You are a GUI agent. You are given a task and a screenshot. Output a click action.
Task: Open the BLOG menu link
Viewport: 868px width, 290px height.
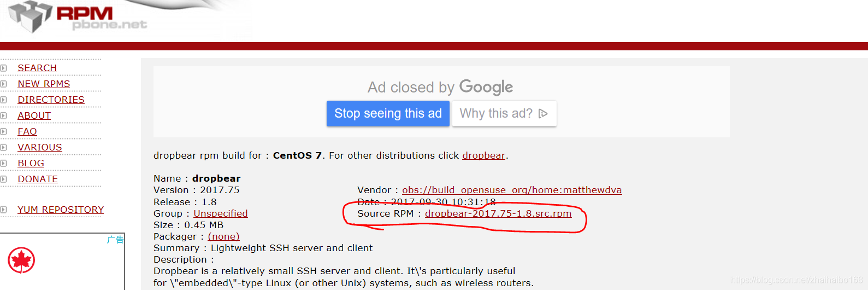click(31, 163)
